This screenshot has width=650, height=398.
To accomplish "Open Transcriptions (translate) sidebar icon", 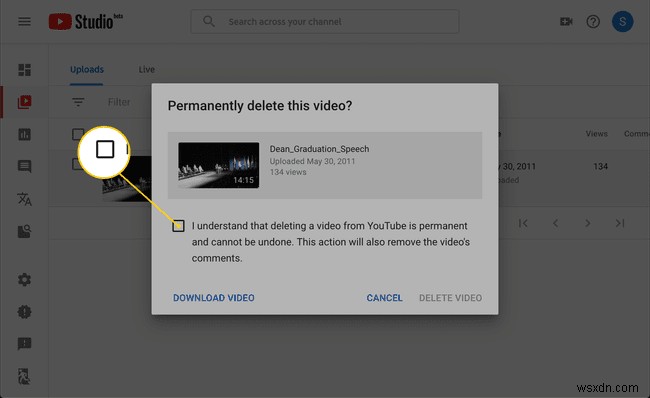I will coord(24,199).
